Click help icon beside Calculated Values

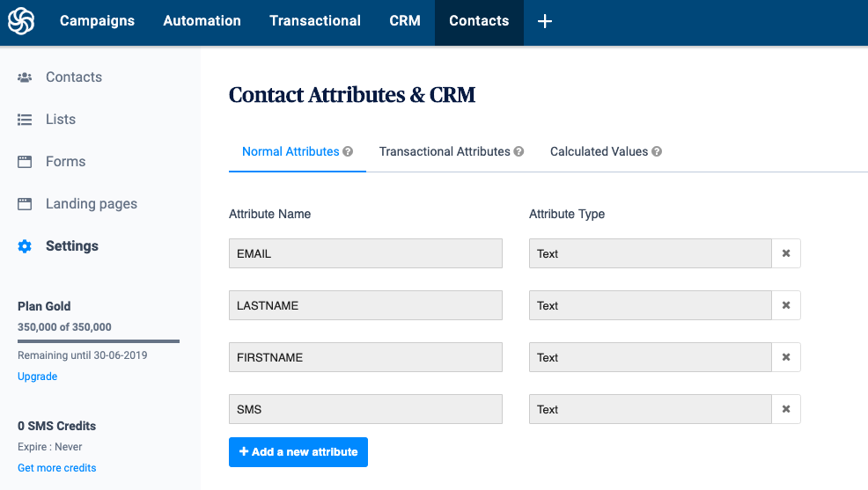(657, 151)
